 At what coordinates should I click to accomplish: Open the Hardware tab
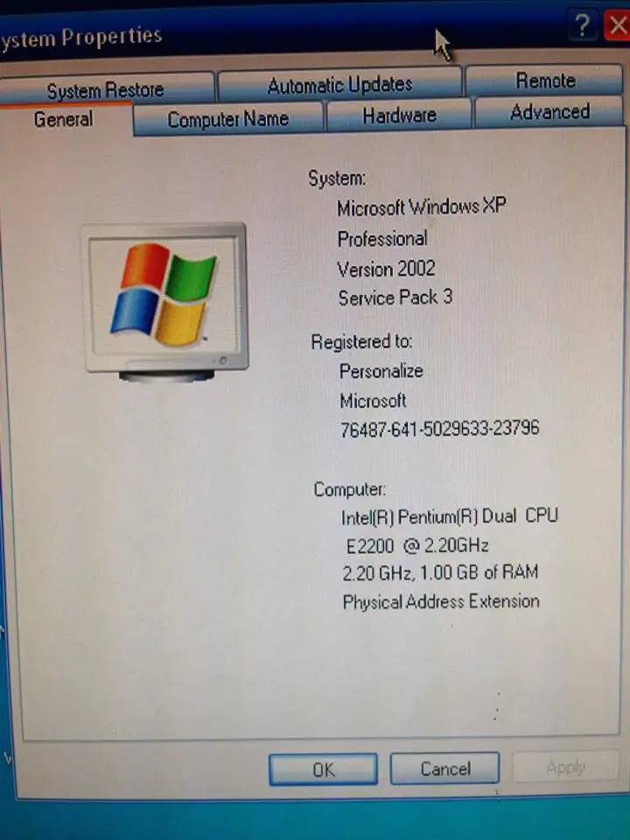pyautogui.click(x=399, y=115)
